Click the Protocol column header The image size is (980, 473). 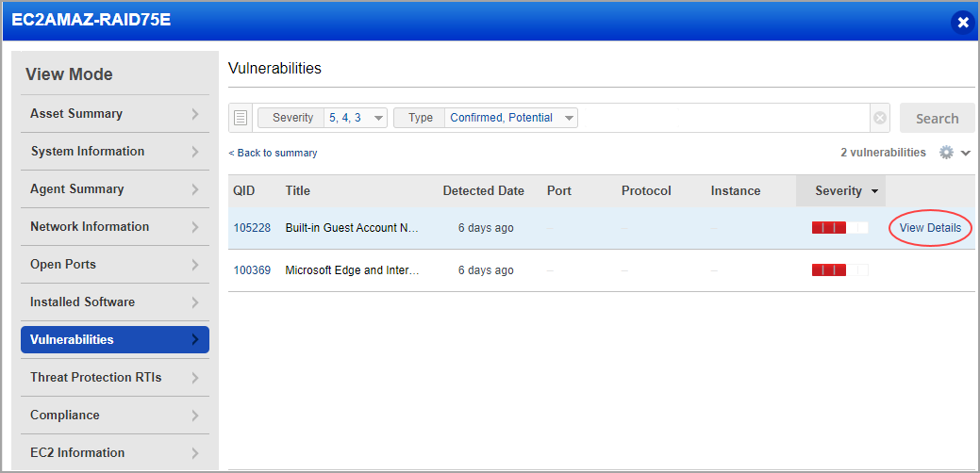[646, 191]
